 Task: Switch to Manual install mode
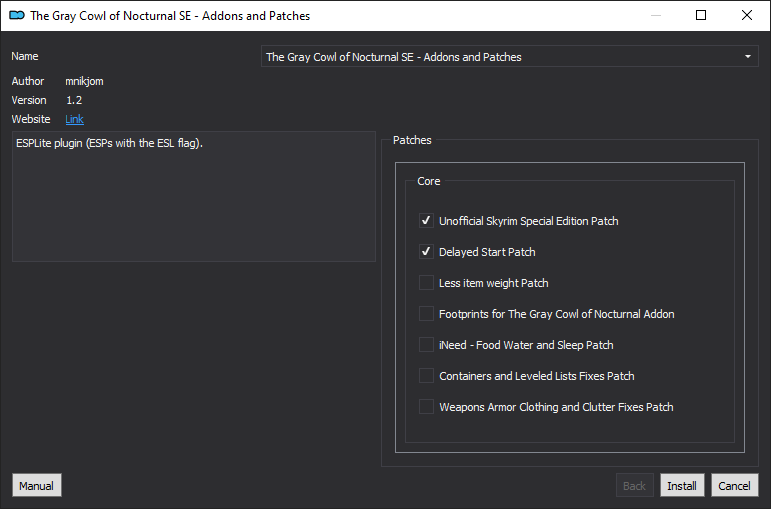[36, 485]
